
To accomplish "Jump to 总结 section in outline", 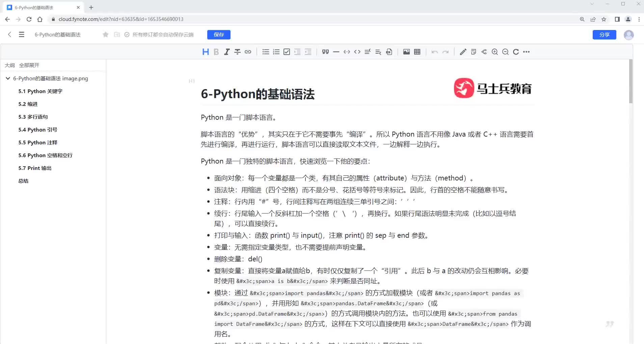I will 23,181.
